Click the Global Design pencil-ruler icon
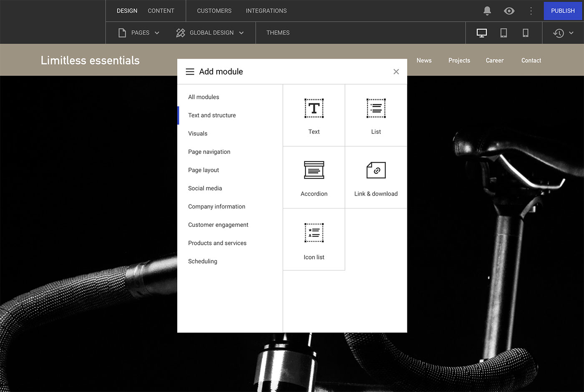Screen dimensions: 584x392 (181, 33)
